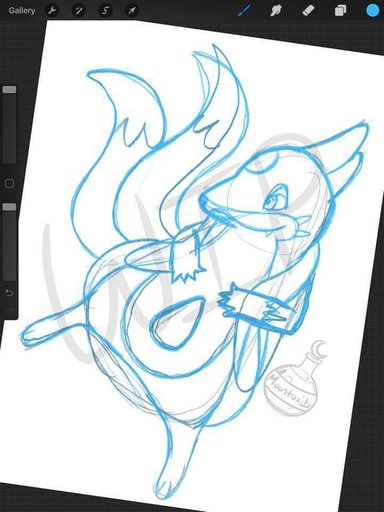
Task: Tap the Undo arrow
Action: 9,293
